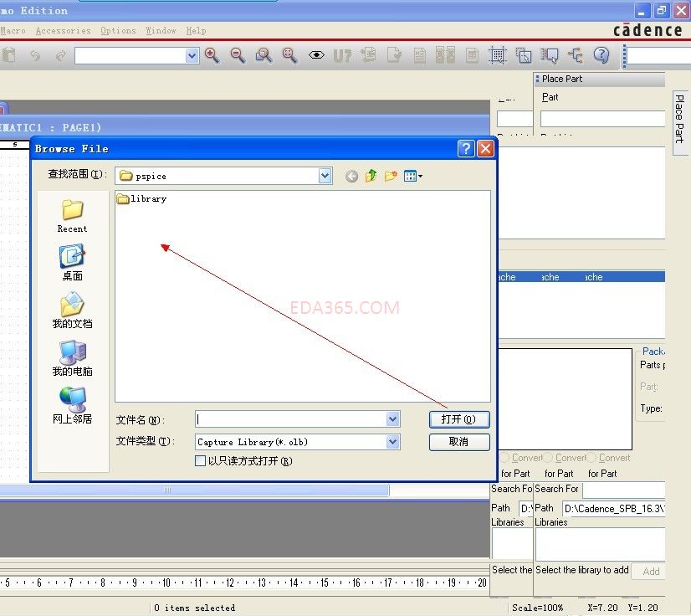
Task: Open the Capture Library file type dropdown
Action: pyautogui.click(x=392, y=442)
